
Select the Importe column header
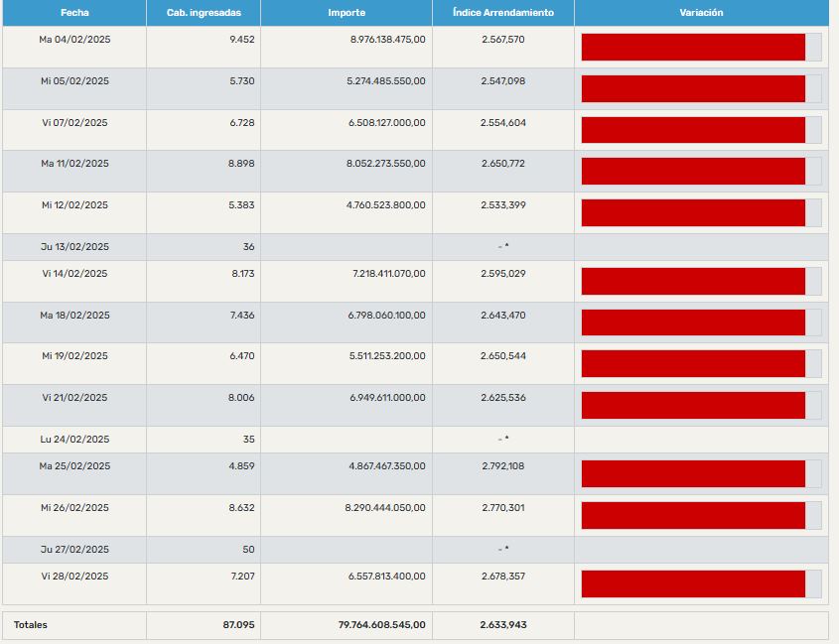click(x=347, y=13)
